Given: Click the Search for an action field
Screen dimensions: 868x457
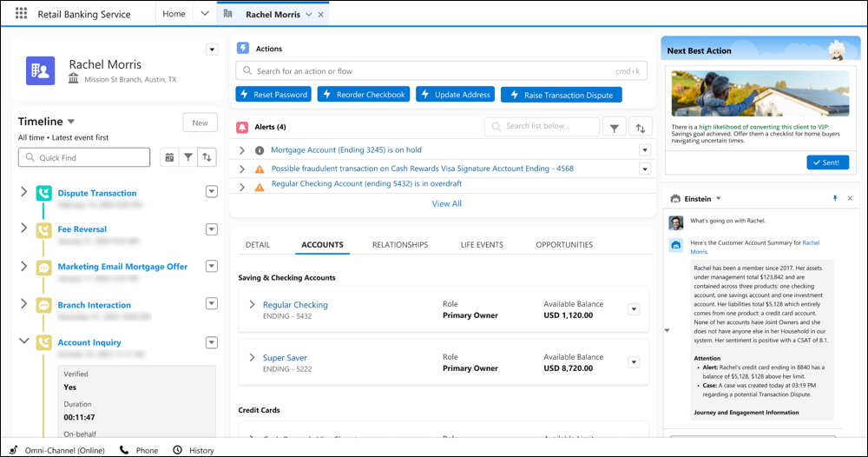Looking at the screenshot, I should (x=441, y=71).
